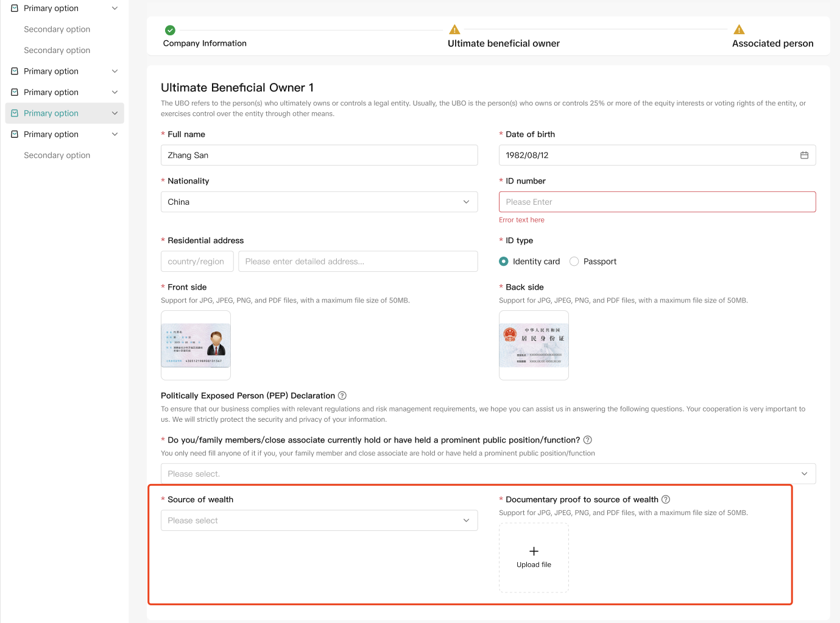Select the Identity card radio button
This screenshot has height=623, width=840.
[x=504, y=262]
